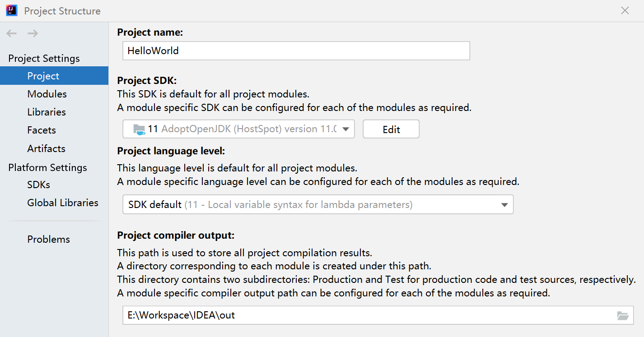Browse for compiler output folder icon

point(623,315)
